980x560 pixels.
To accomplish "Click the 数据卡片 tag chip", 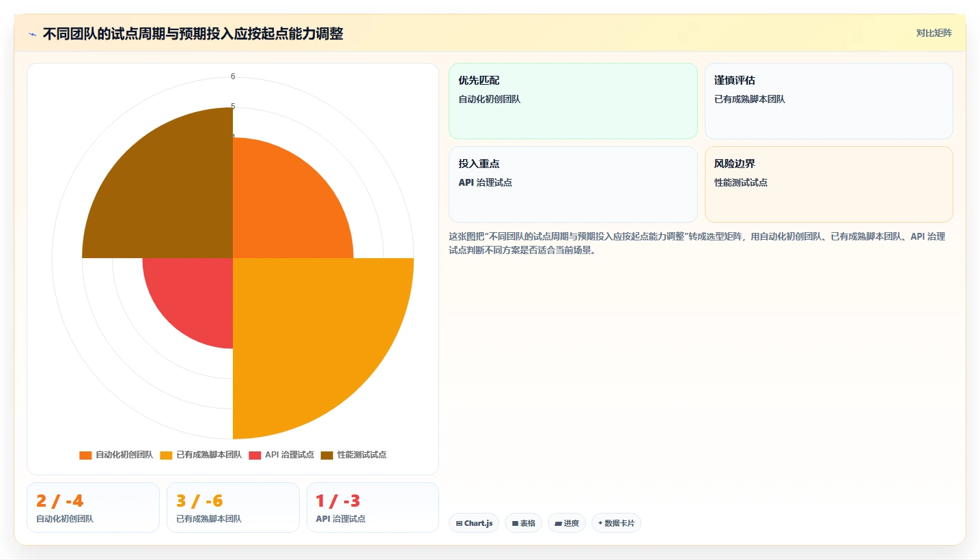I will (x=616, y=523).
